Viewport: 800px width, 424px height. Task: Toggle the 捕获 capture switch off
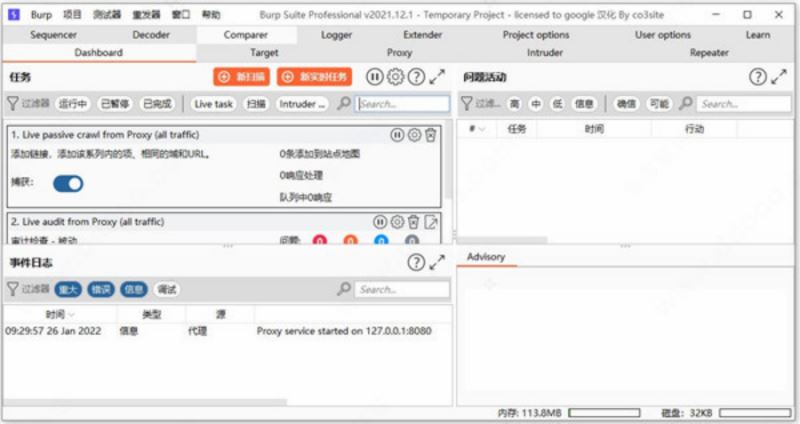pos(68,184)
